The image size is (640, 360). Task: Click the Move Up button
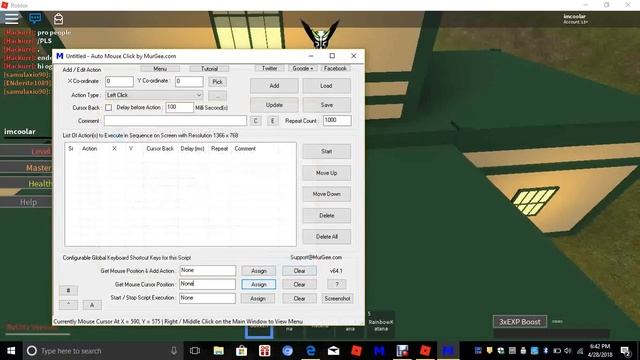point(327,173)
